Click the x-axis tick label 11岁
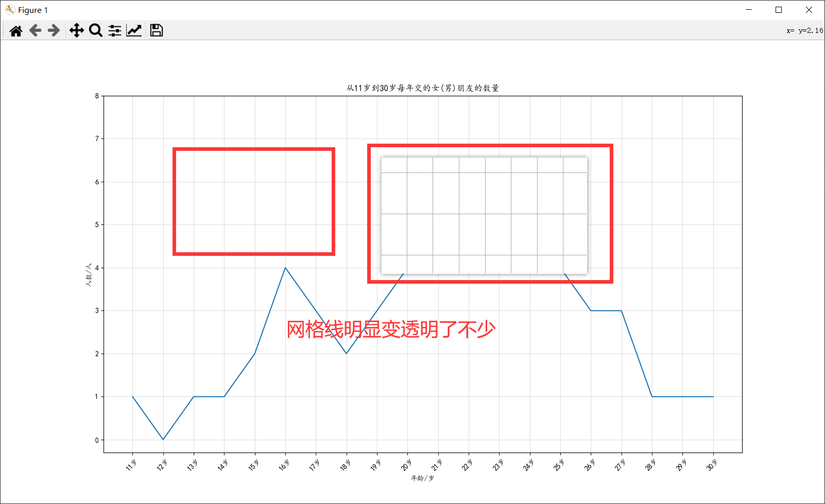This screenshot has height=504, width=825. (x=131, y=465)
